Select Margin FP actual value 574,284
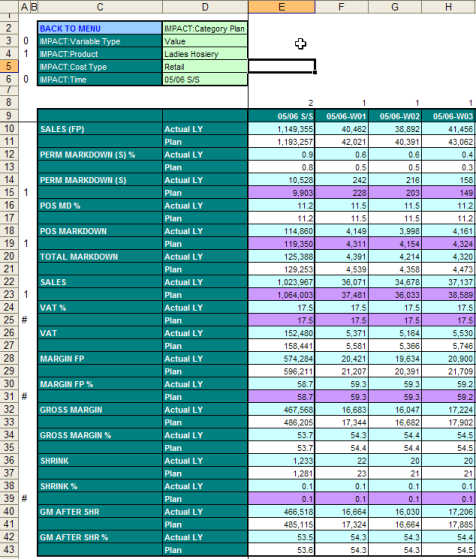Viewport: 476px width, 559px height. click(x=281, y=359)
